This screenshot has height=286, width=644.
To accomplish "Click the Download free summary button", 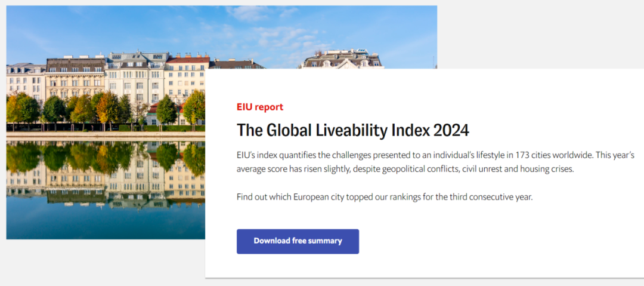I will click(298, 241).
